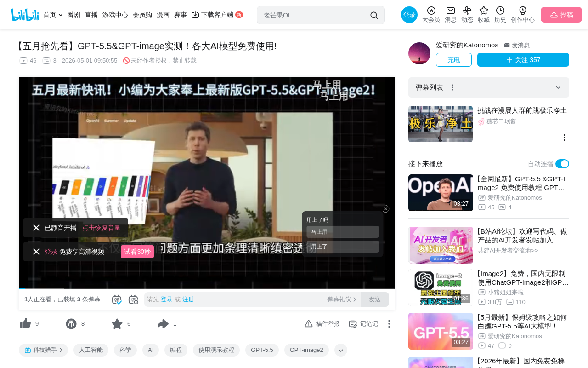Focus the search box 老芒果OL
Viewport: 588px width, 368px height.
pyautogui.click(x=314, y=15)
